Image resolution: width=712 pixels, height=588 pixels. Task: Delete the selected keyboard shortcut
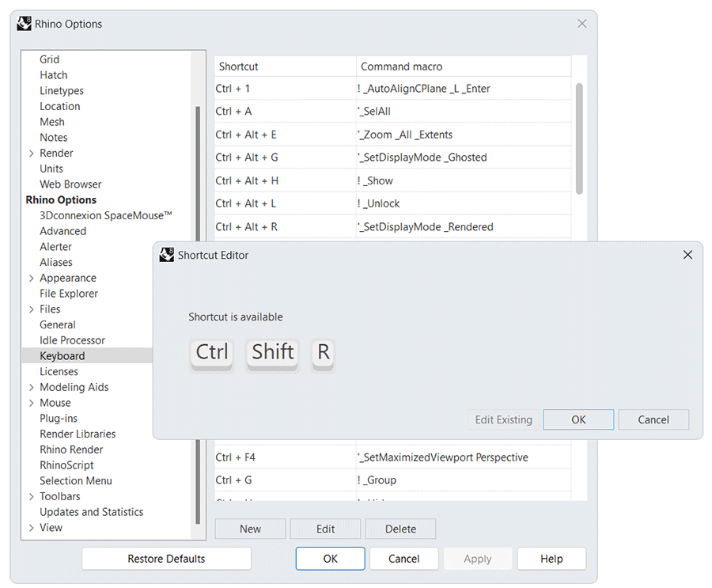400,529
